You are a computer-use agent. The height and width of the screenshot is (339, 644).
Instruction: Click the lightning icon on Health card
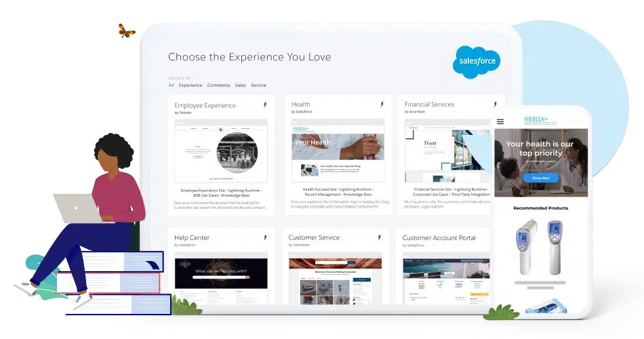click(x=382, y=104)
